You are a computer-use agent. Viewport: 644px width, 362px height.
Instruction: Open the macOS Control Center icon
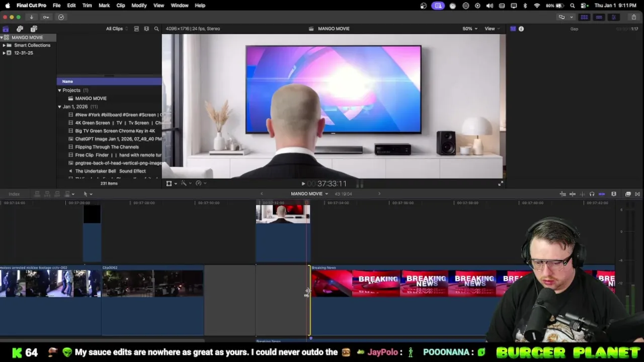[x=584, y=6]
